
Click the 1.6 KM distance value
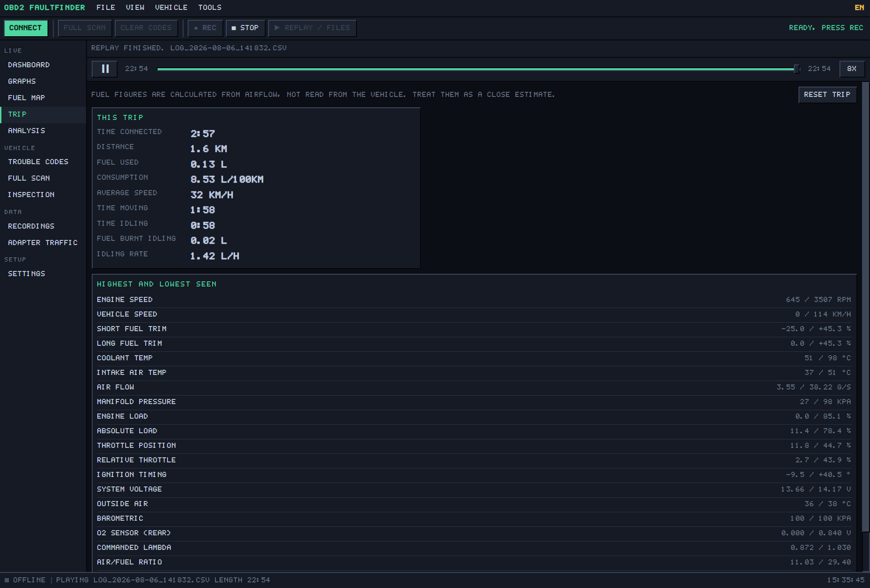(208, 149)
